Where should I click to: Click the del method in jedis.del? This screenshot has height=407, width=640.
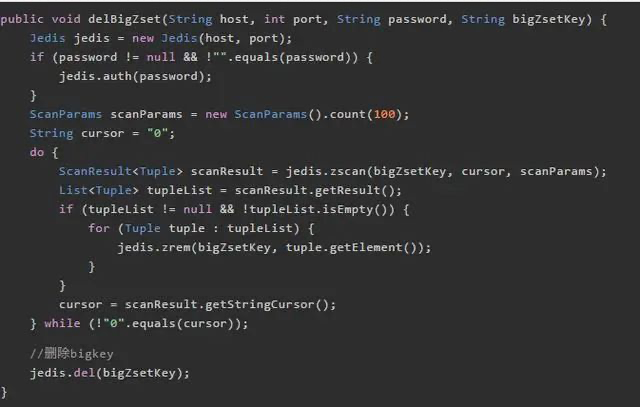pyautogui.click(x=84, y=373)
